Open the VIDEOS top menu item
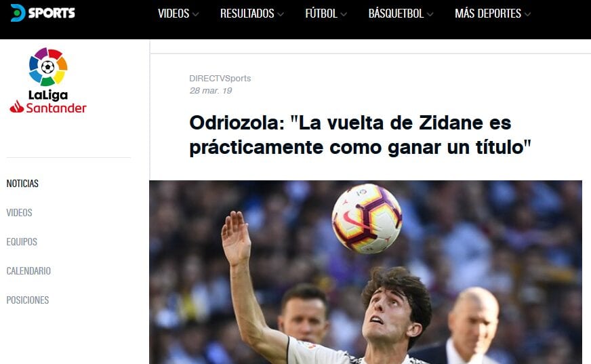The image size is (591, 364). pos(174,14)
